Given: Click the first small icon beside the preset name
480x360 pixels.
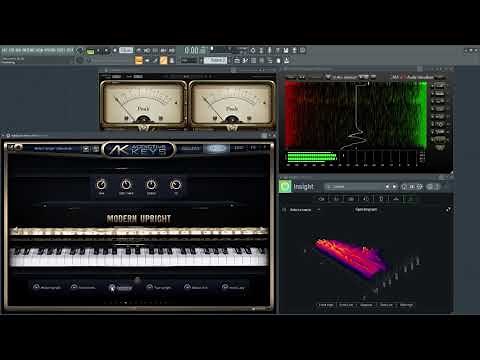Looking at the screenshot, I should (86, 149).
